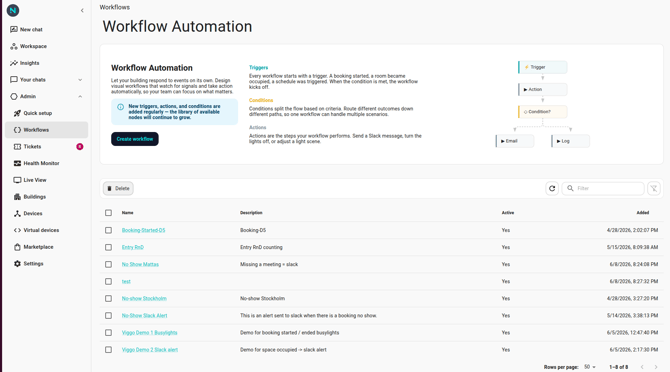Check the Viggo Demo 1 Busylights checkbox
This screenshot has width=670, height=372.
109,333
